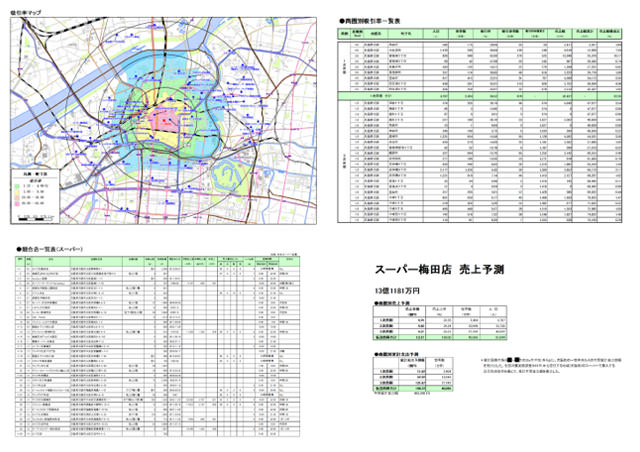Click the red store marker on map
Screen dimensions: 640x452
click(166, 121)
